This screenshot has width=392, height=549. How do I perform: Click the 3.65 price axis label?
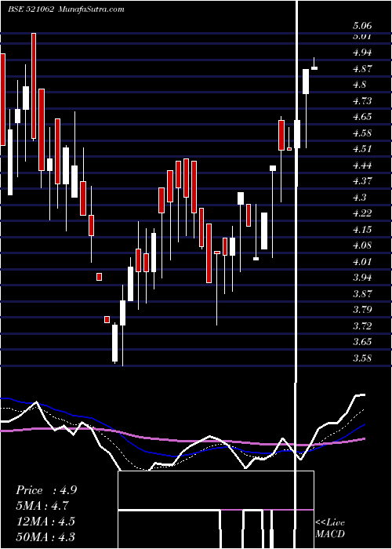tap(362, 342)
